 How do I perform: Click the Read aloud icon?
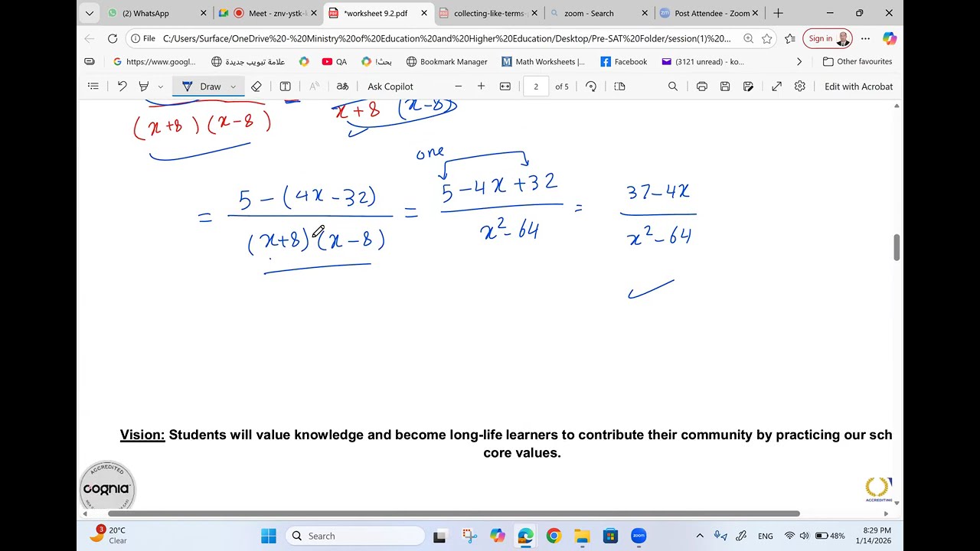coord(314,86)
